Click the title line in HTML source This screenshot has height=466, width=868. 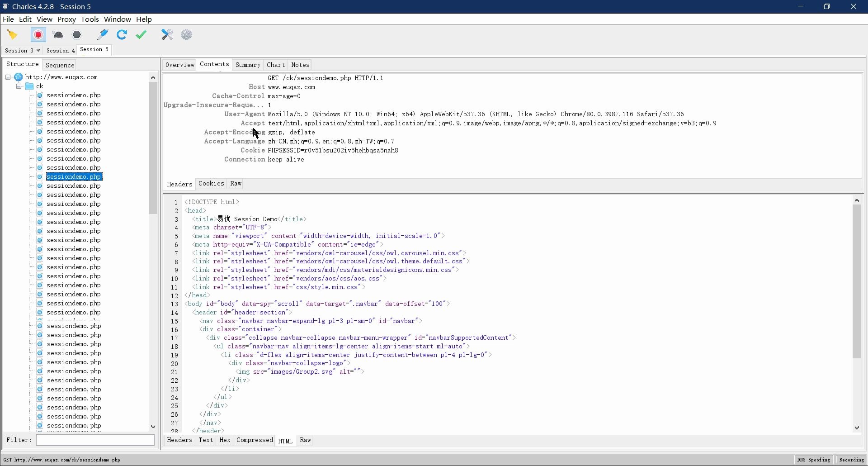click(249, 219)
